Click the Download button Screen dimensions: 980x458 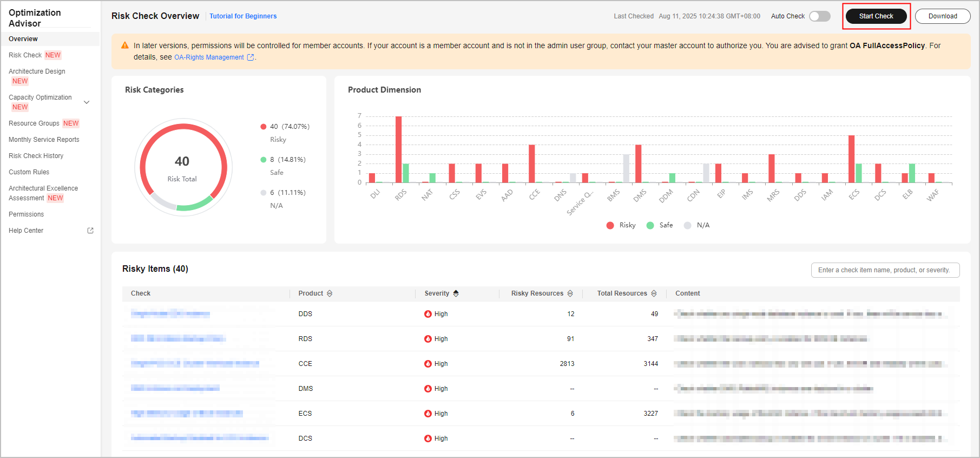[942, 16]
